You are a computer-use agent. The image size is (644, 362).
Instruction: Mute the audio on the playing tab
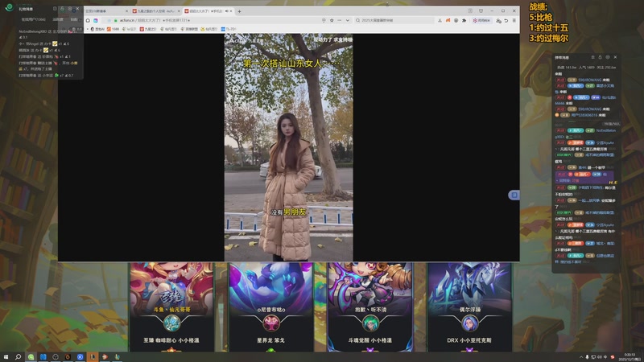226,11
